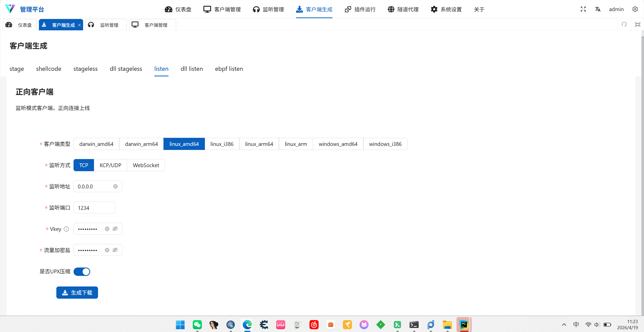Select the stageless tab
The image size is (644, 332).
(x=85, y=69)
